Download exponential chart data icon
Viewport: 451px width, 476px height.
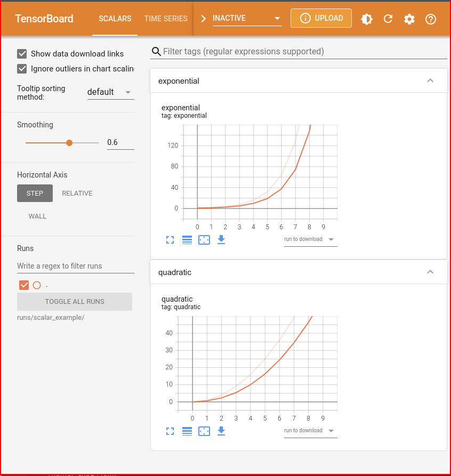point(221,240)
